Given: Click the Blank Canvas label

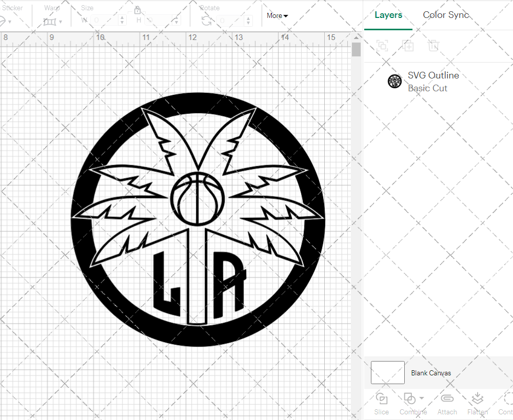Looking at the screenshot, I should (x=431, y=373).
